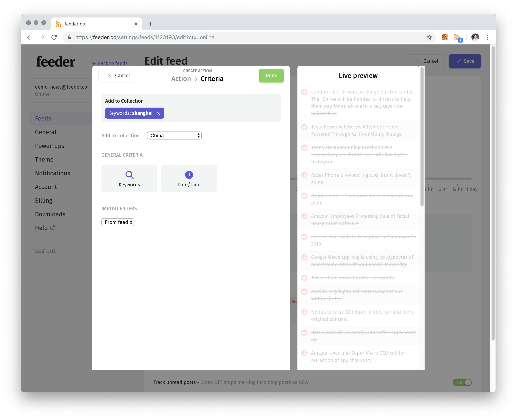Click Reddit icon beside Amazon Employees post
Viewport: 517px width, 420px height.
(x=304, y=216)
